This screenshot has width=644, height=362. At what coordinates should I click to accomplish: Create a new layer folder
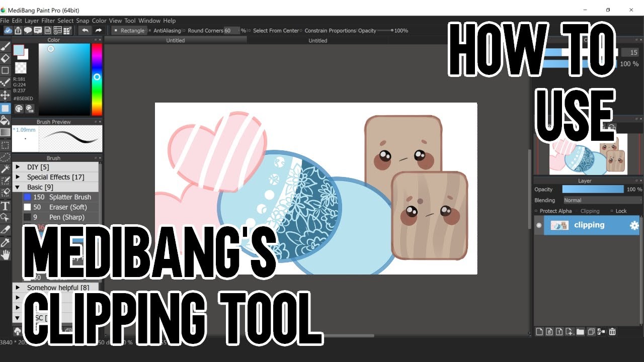(580, 332)
